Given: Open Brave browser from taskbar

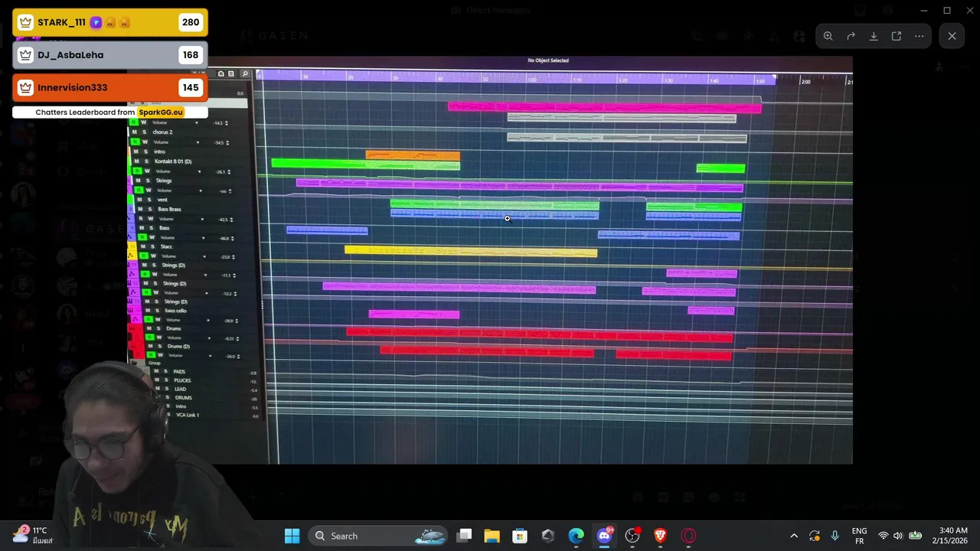Looking at the screenshot, I should [x=660, y=536].
